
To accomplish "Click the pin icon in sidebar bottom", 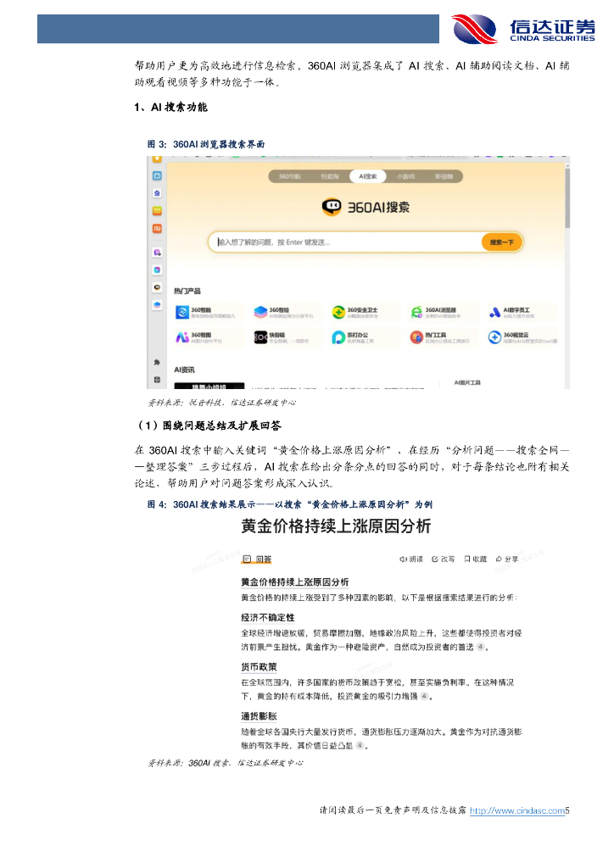I will (157, 362).
